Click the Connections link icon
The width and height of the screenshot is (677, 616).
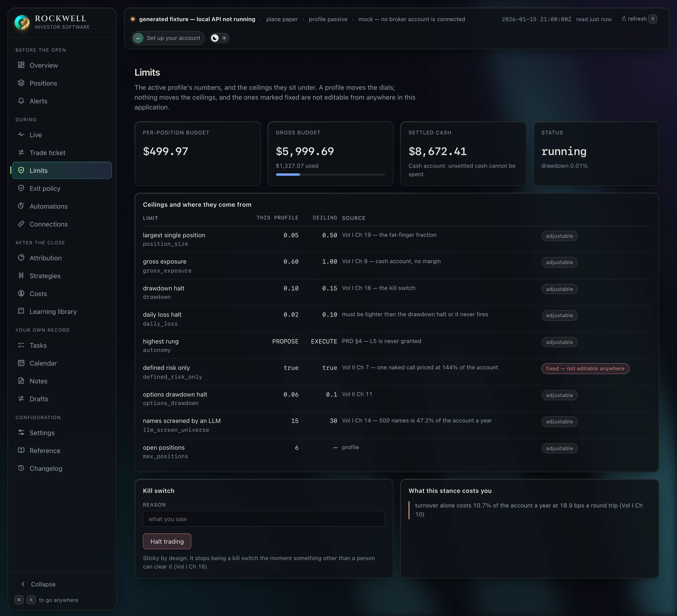pos(21,224)
